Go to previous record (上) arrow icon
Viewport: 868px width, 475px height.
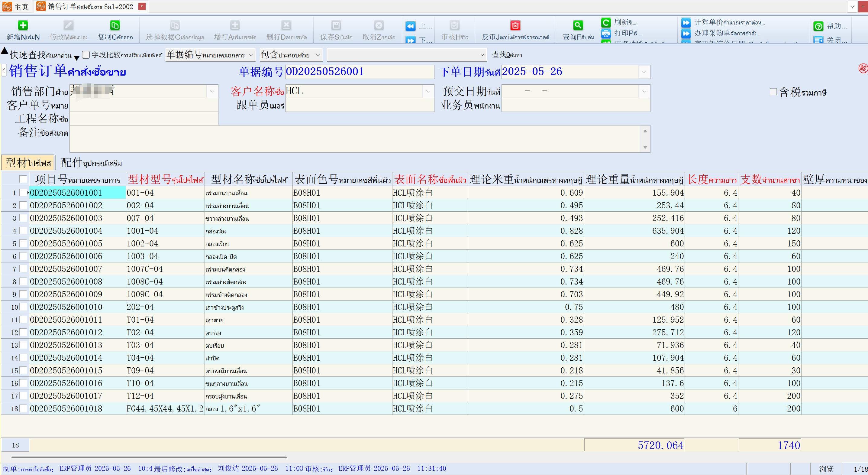[410, 26]
